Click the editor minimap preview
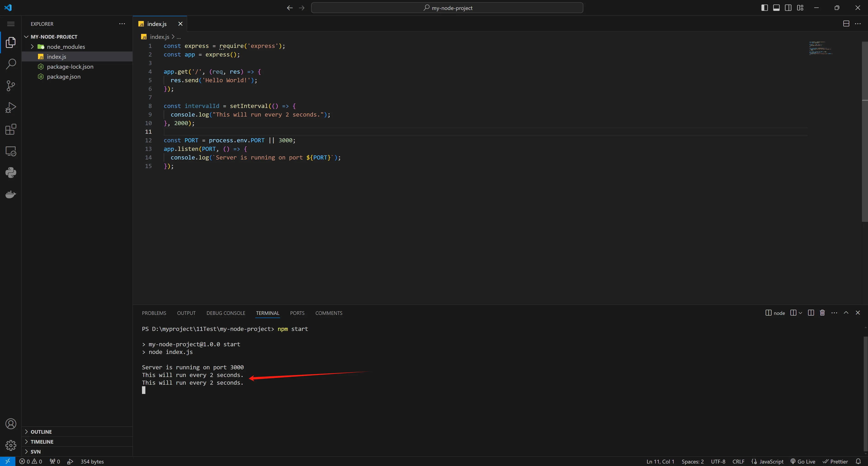 pyautogui.click(x=821, y=48)
